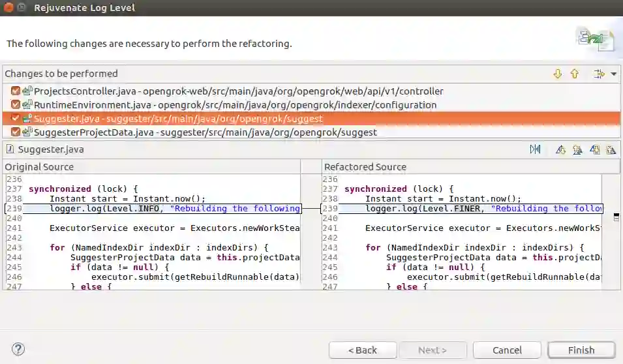The width and height of the screenshot is (623, 364).
Task: Jump to previous change in compare viewer
Action: pyautogui.click(x=611, y=149)
